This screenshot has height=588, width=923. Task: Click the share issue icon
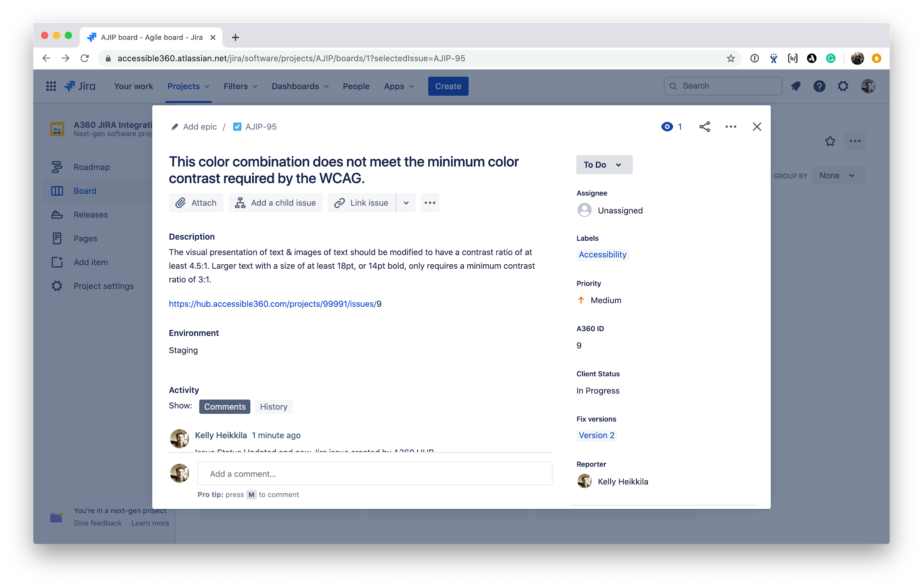tap(704, 127)
